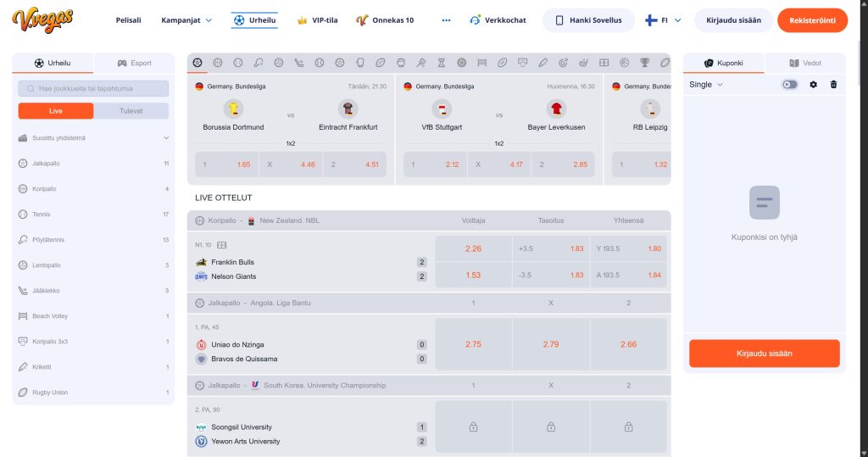Expand Suosittu yhdistelmä section
This screenshot has height=457, width=868.
[93, 138]
